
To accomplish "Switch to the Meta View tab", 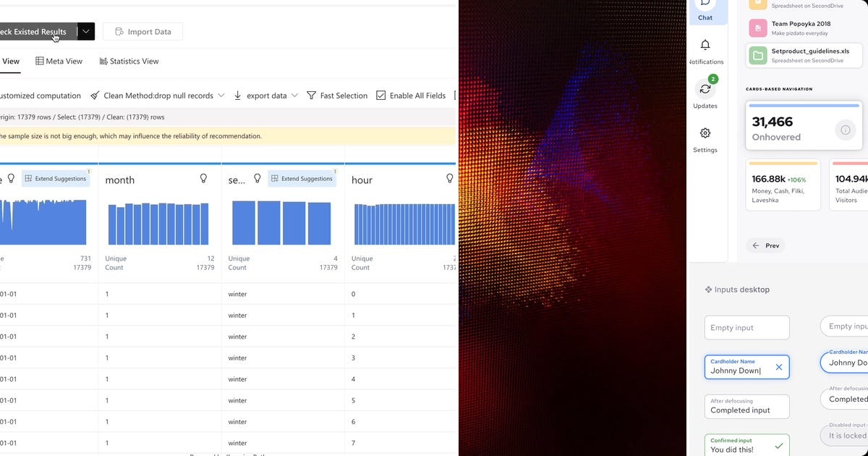I will point(59,61).
